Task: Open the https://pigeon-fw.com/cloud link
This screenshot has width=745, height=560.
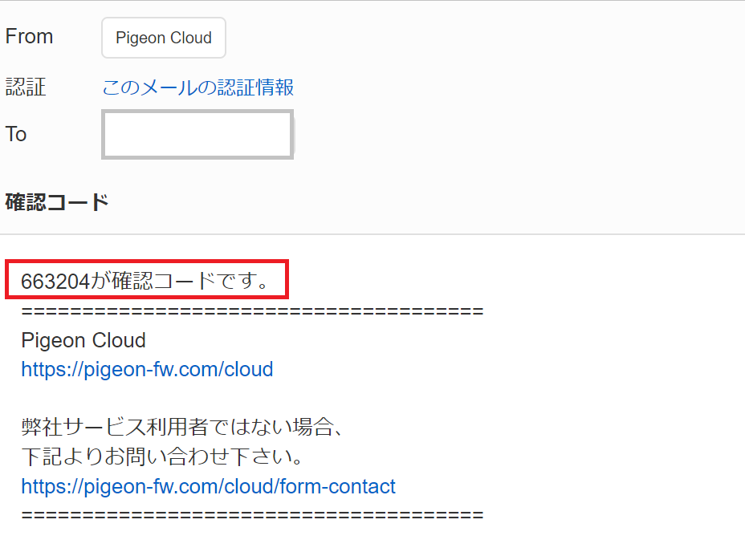Action: pyautogui.click(x=147, y=369)
